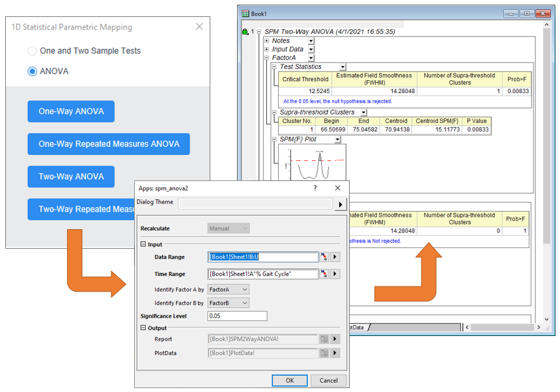Click the One-Way ANOVA button
This screenshot has width=560, height=392.
coord(71,111)
